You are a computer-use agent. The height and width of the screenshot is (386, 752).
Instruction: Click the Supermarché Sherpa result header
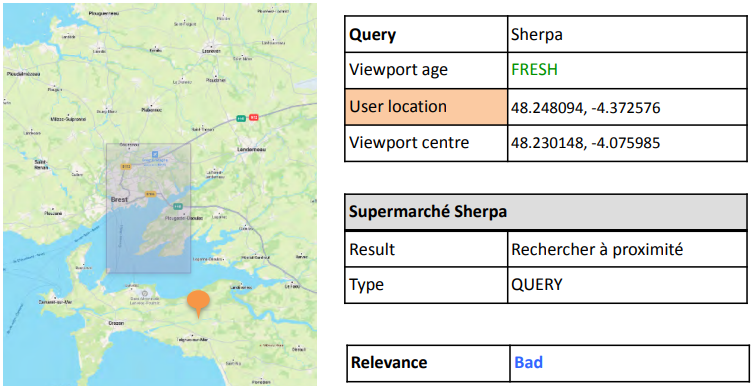pos(546,212)
